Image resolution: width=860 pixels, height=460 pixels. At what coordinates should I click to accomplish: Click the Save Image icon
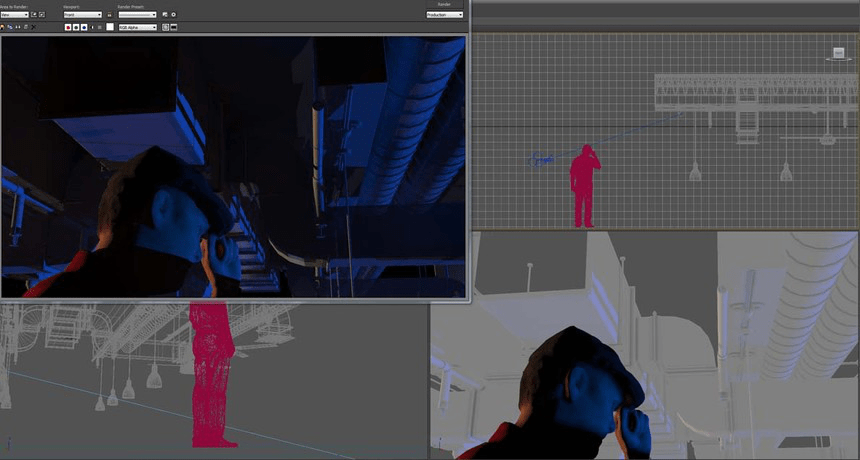[3, 27]
